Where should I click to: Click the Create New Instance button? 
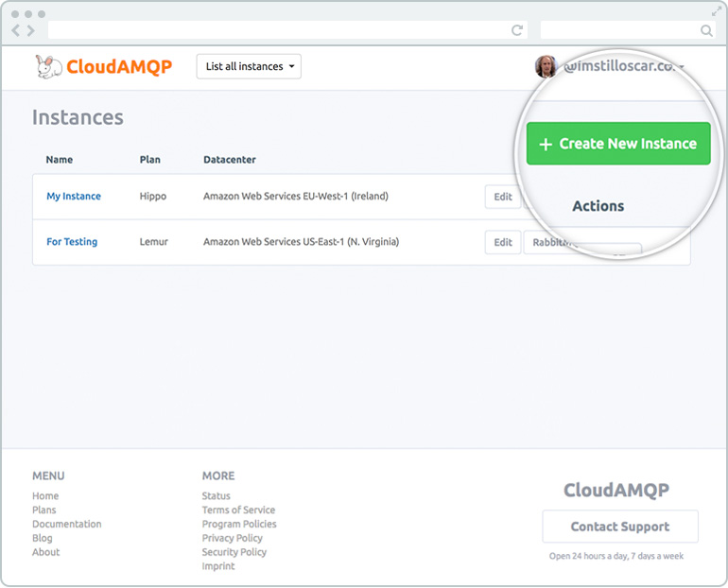coord(618,144)
